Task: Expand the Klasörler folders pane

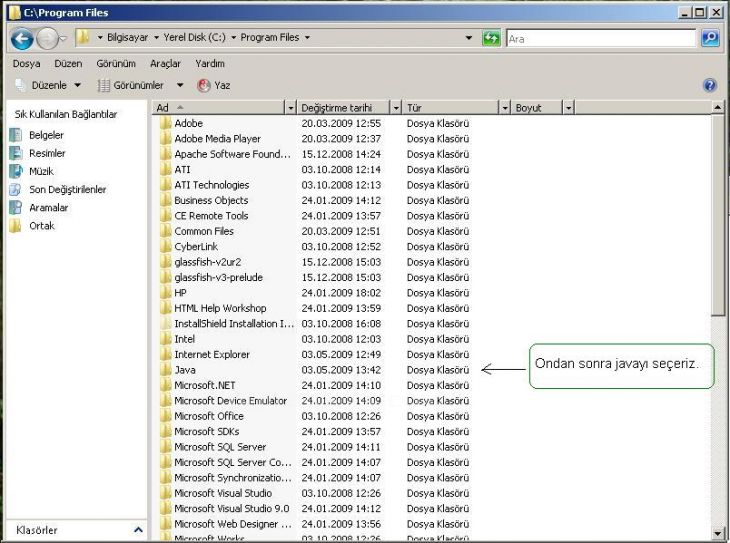Action: [138, 530]
